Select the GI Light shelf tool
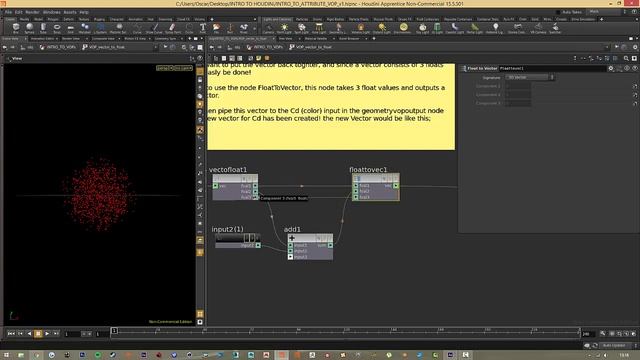Image resolution: width=640 pixels, height=360 pixels. (437, 28)
